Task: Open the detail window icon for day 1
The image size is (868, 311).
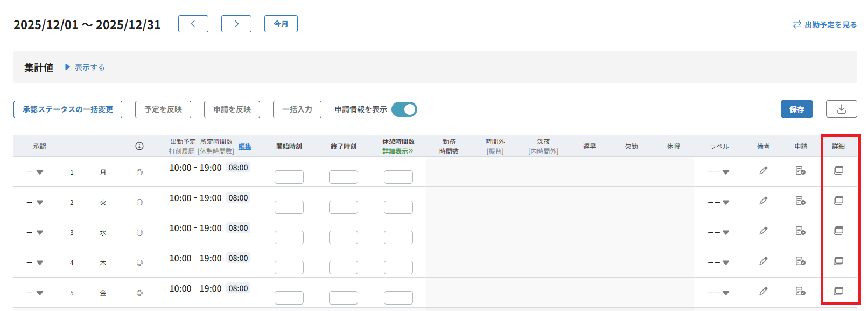Action: pos(838,170)
